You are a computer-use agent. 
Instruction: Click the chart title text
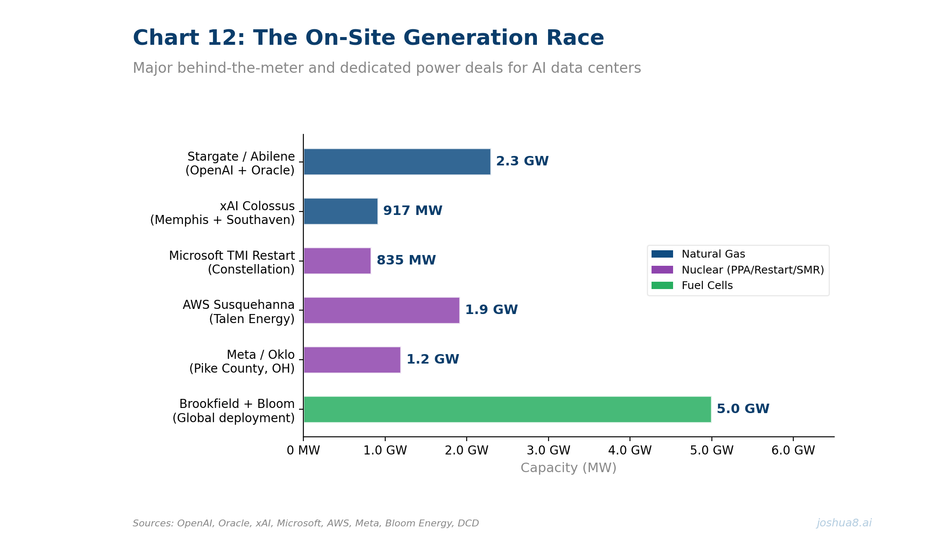(x=368, y=37)
